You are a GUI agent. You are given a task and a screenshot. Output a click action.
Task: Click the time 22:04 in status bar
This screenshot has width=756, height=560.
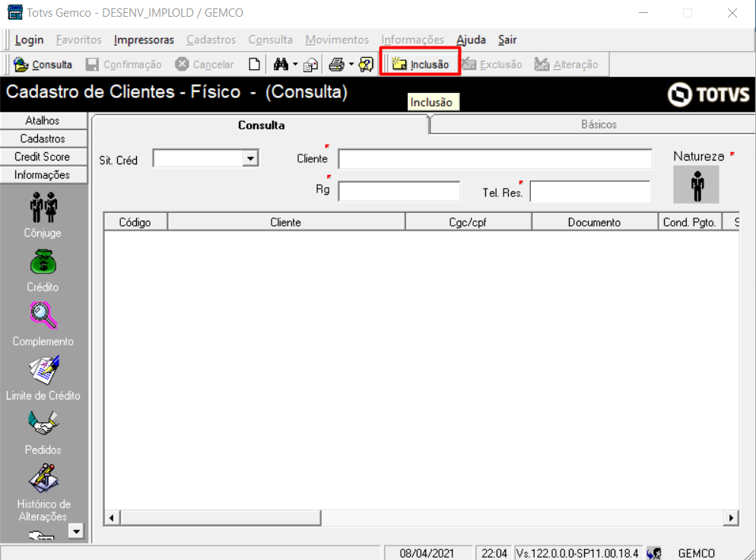tap(494, 553)
